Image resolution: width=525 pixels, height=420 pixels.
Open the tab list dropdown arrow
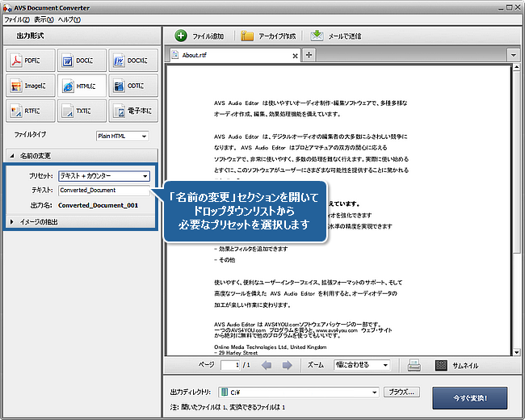[513, 55]
